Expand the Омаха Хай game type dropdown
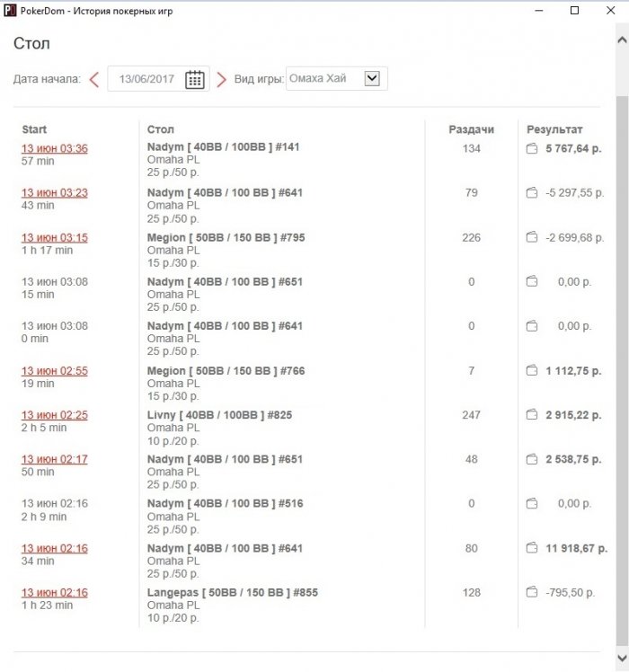 tap(372, 78)
